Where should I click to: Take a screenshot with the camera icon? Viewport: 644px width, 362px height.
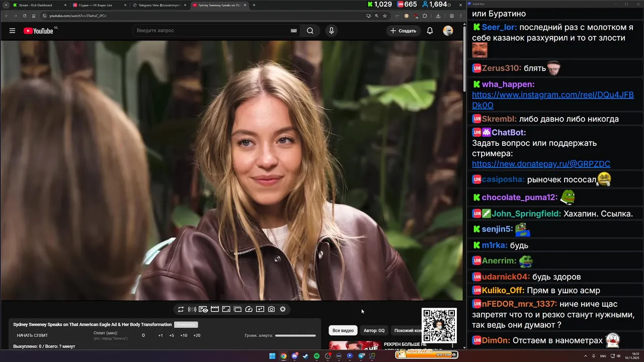point(271,309)
